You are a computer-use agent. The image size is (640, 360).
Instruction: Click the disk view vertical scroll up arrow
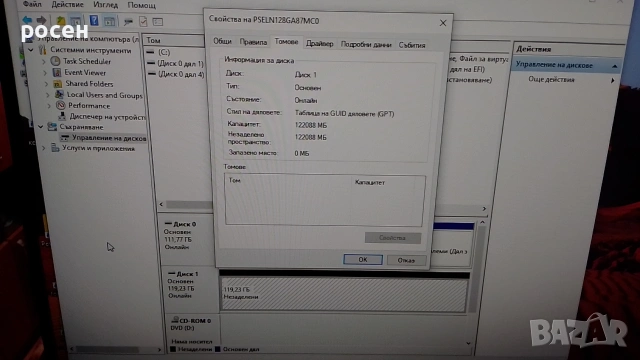(x=482, y=222)
